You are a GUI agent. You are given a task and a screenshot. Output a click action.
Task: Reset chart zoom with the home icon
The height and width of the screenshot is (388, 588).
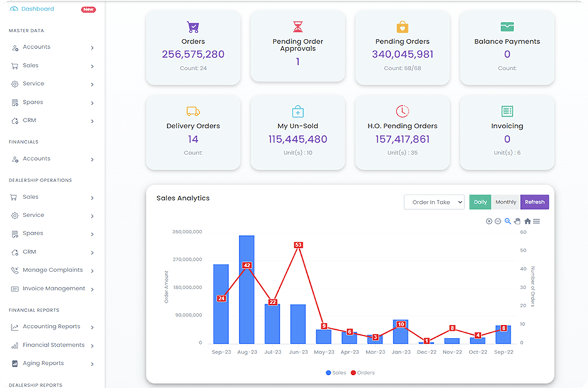click(527, 221)
